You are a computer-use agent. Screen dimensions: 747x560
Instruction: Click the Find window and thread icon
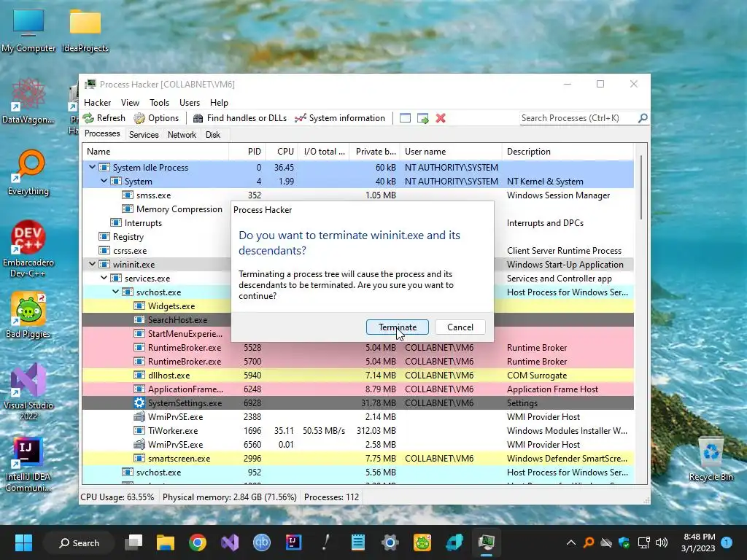422,118
